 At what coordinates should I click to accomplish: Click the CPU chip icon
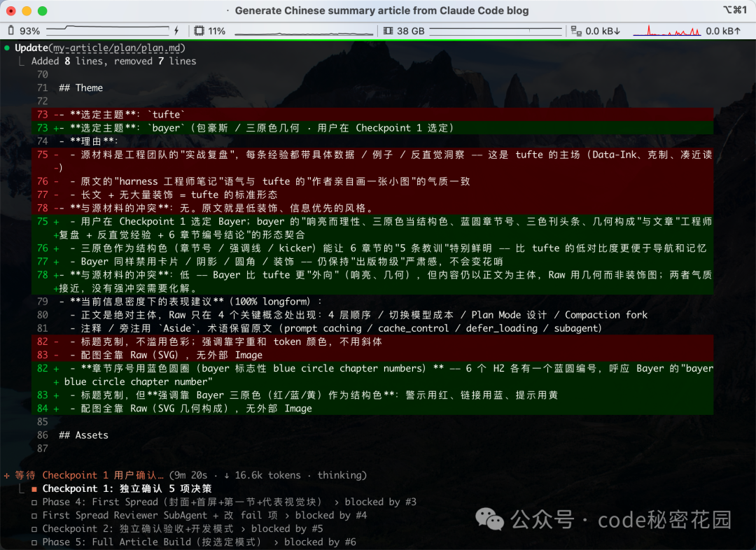[x=199, y=31]
